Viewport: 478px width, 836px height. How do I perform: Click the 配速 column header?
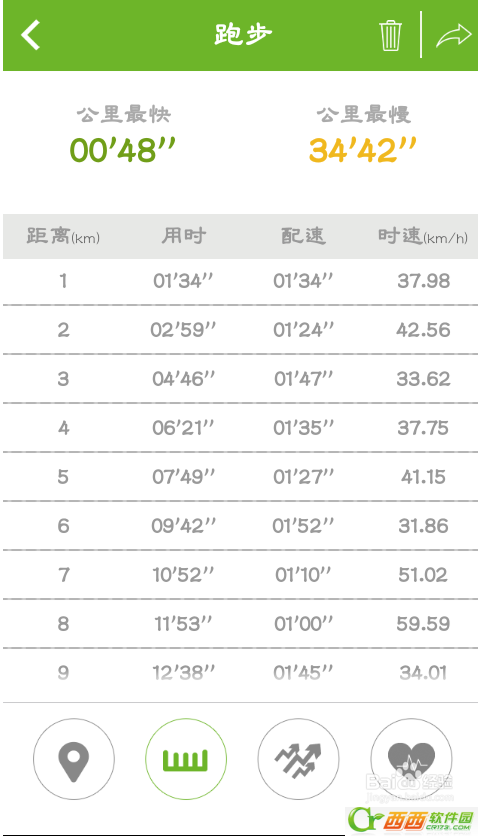[x=303, y=236]
